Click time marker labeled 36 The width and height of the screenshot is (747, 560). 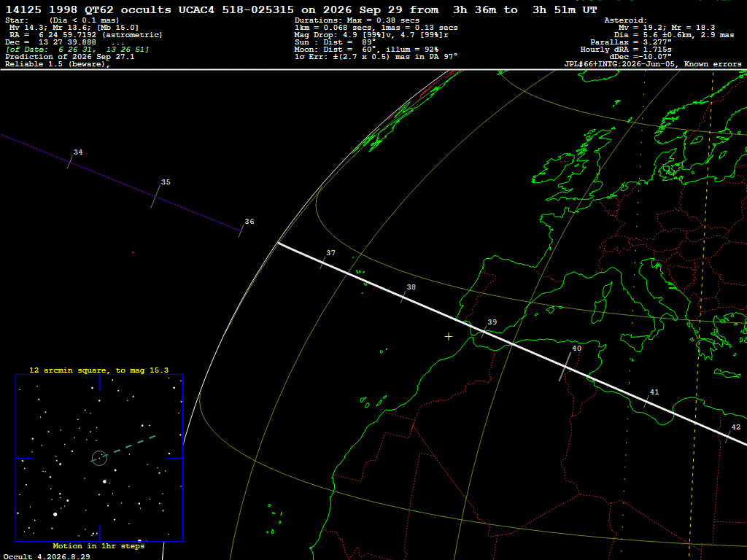249,222
